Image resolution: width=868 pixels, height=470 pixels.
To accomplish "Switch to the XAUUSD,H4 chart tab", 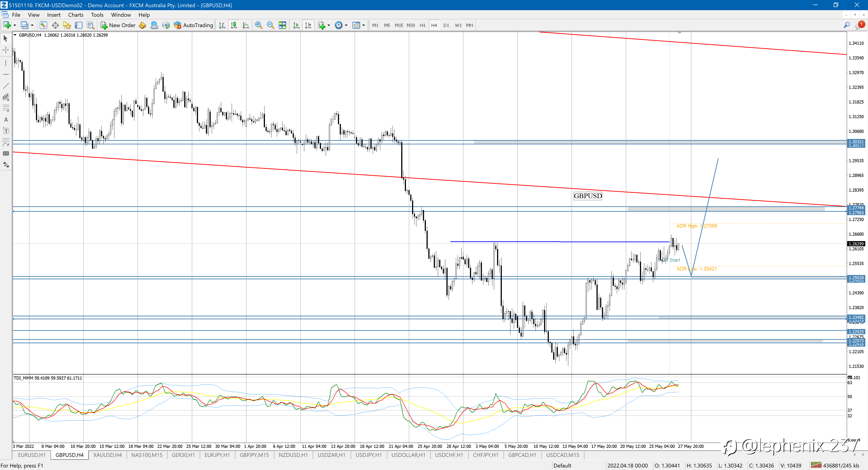I will pyautogui.click(x=108, y=455).
